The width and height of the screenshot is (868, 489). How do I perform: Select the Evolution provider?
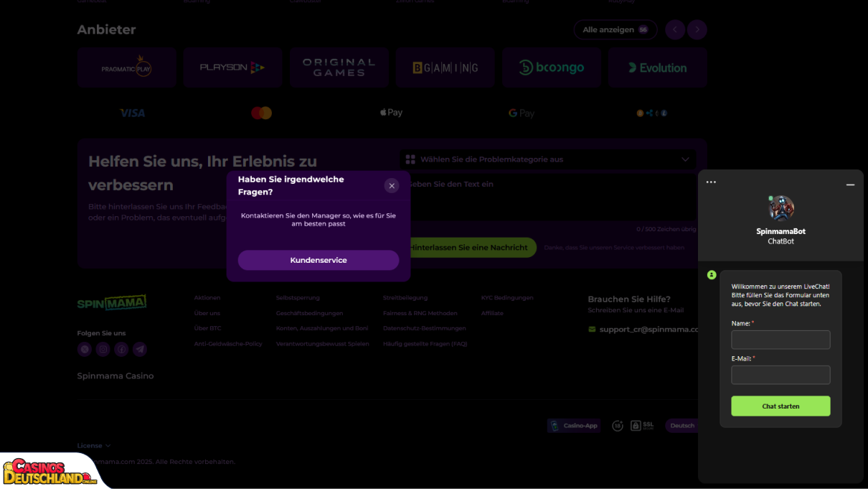[x=658, y=67]
